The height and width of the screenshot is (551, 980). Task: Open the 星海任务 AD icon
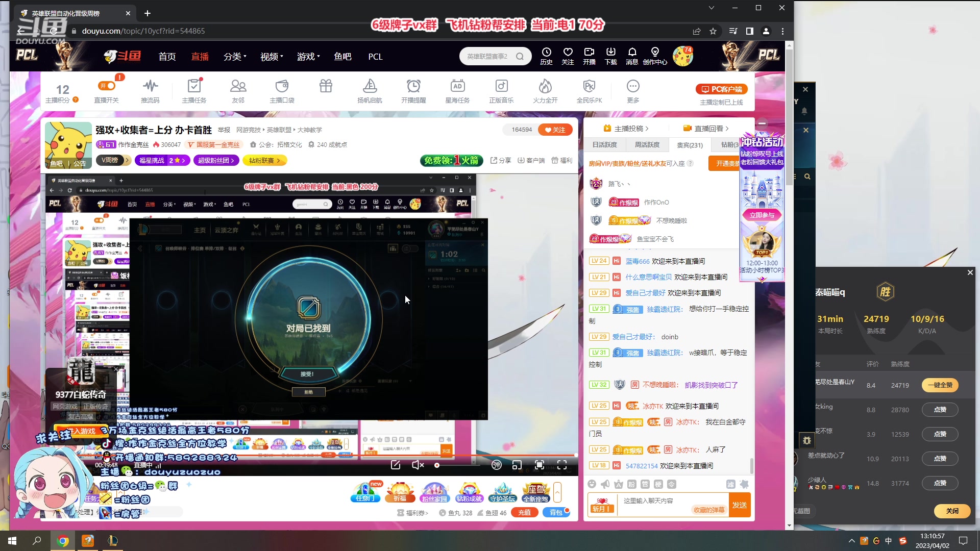(457, 91)
